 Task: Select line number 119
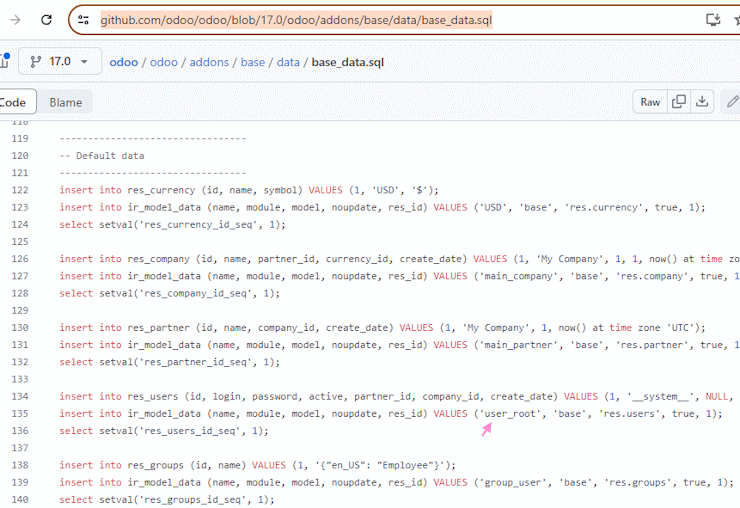tap(20, 139)
